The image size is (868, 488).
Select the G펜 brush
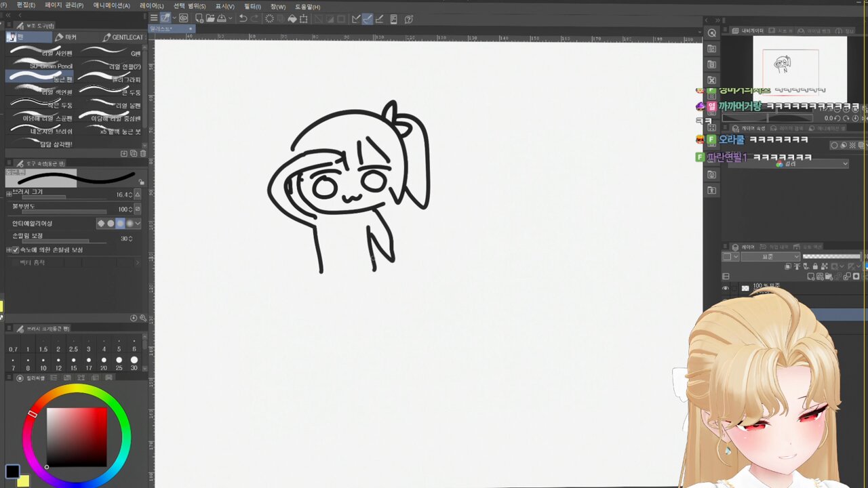109,52
